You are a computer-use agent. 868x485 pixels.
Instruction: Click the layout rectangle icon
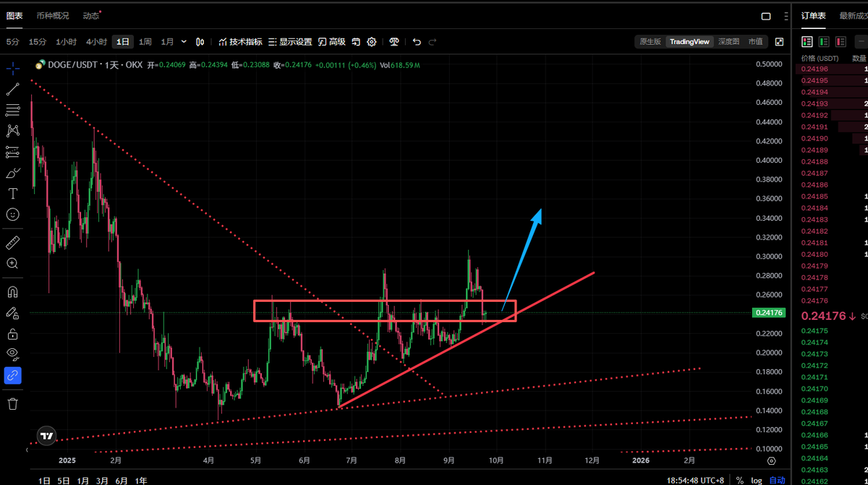[x=766, y=16]
